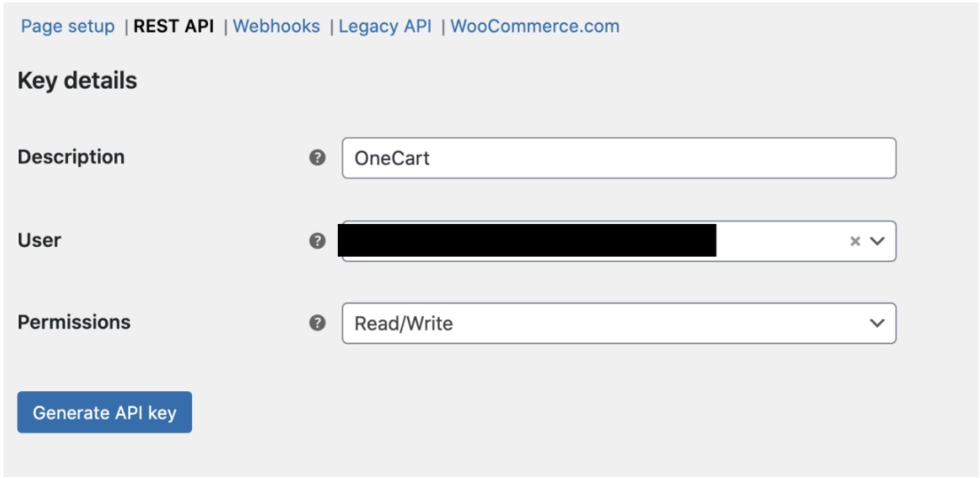Image resolution: width=980 pixels, height=478 pixels.
Task: Click the help icon next to Description
Action: (318, 158)
